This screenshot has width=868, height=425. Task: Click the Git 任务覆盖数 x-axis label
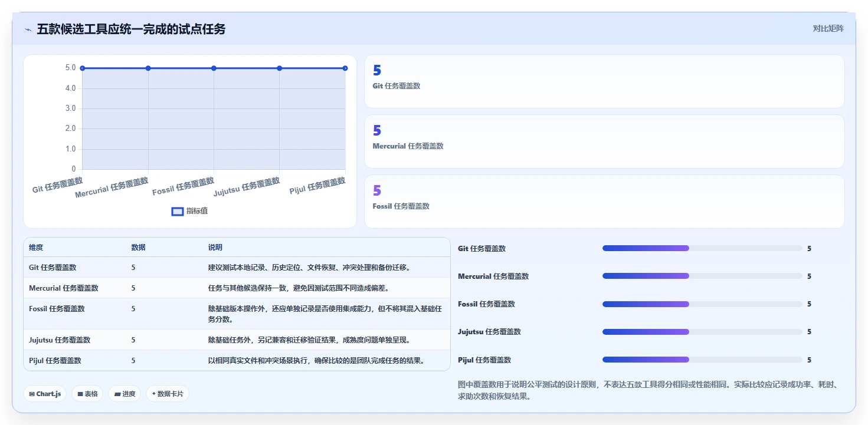(57, 185)
